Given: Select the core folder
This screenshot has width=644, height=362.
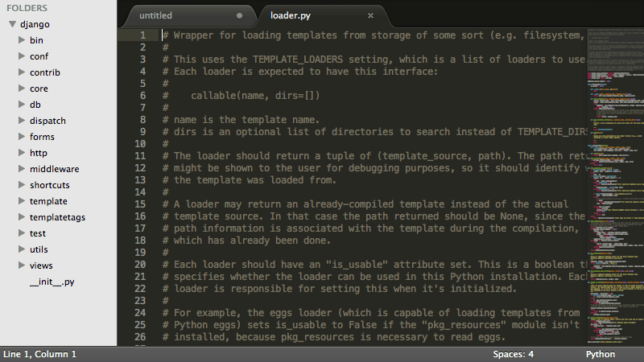Looking at the screenshot, I should 39,88.
